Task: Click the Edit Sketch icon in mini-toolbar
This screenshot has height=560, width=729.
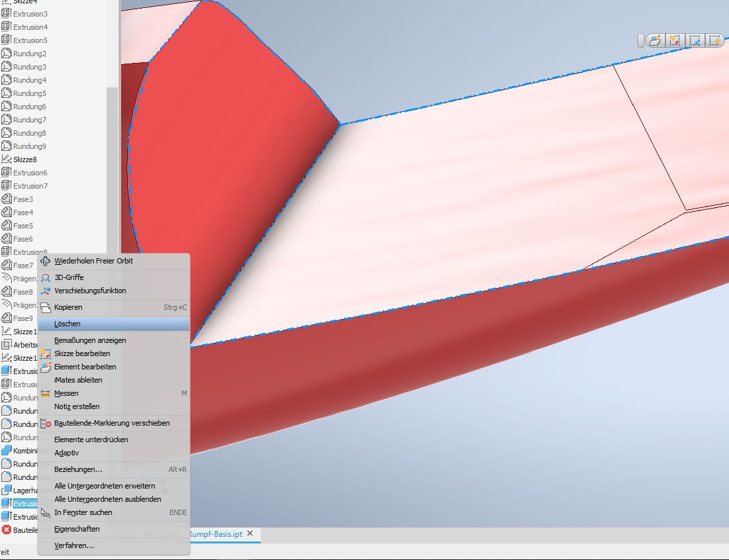Action: click(675, 40)
